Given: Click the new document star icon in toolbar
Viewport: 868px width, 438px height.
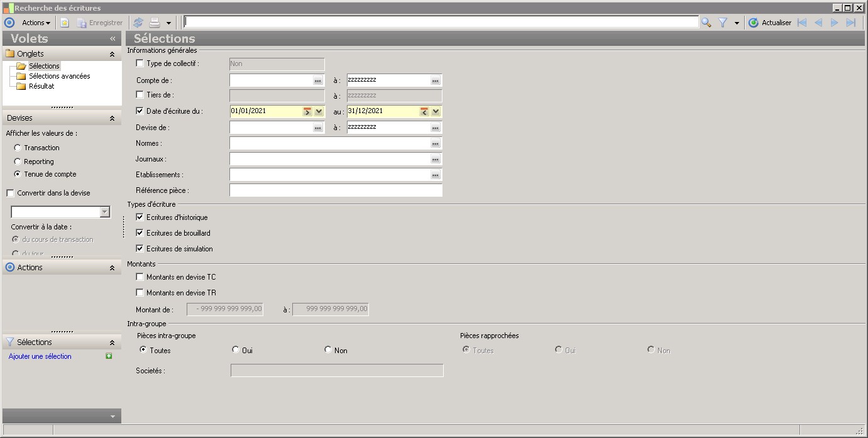Looking at the screenshot, I should (64, 23).
